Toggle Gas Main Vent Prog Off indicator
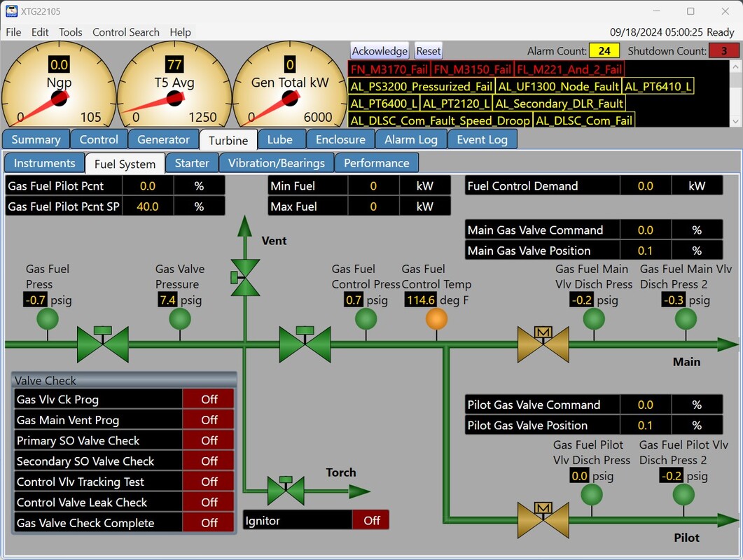Image resolution: width=743 pixels, height=560 pixels. click(209, 420)
